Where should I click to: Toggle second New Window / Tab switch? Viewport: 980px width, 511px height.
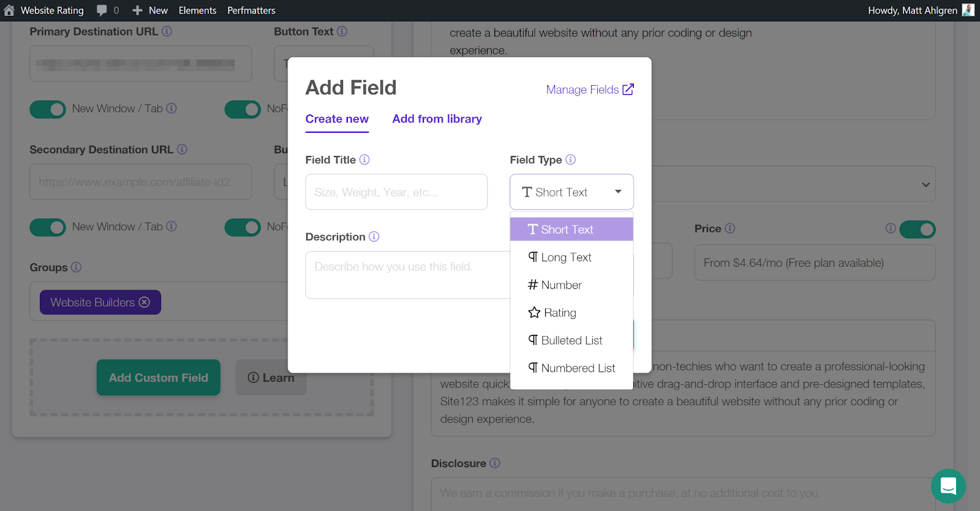[48, 227]
